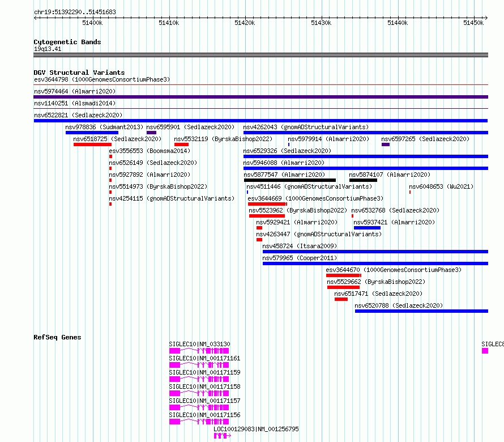504x442 pixels.
Task: Click LOC100129083|NM_001256795 gene label
Action: pyautogui.click(x=256, y=429)
